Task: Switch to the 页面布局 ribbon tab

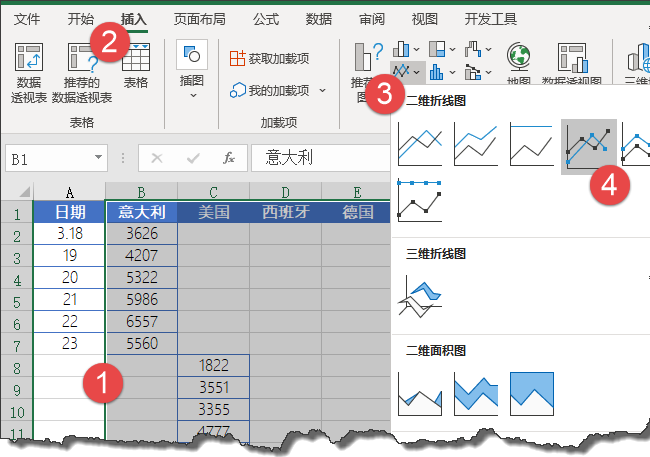Action: click(x=199, y=19)
